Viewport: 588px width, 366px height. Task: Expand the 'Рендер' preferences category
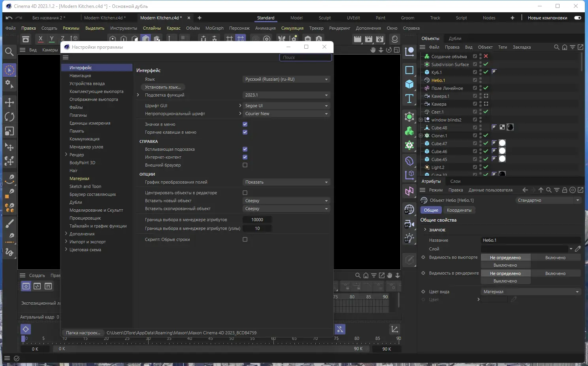click(66, 155)
